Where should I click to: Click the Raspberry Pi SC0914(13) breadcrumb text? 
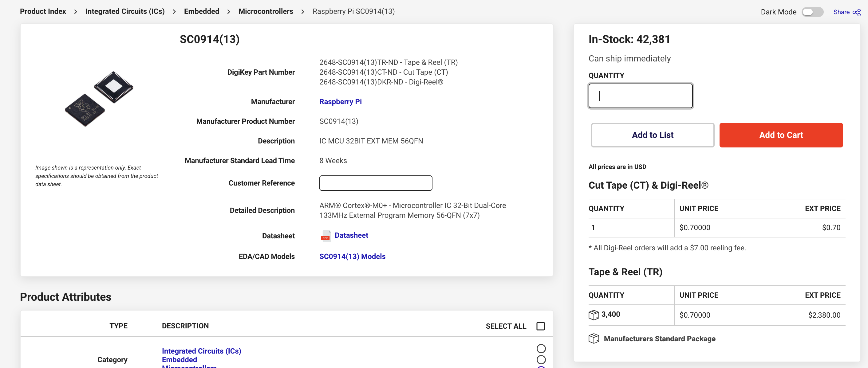353,11
